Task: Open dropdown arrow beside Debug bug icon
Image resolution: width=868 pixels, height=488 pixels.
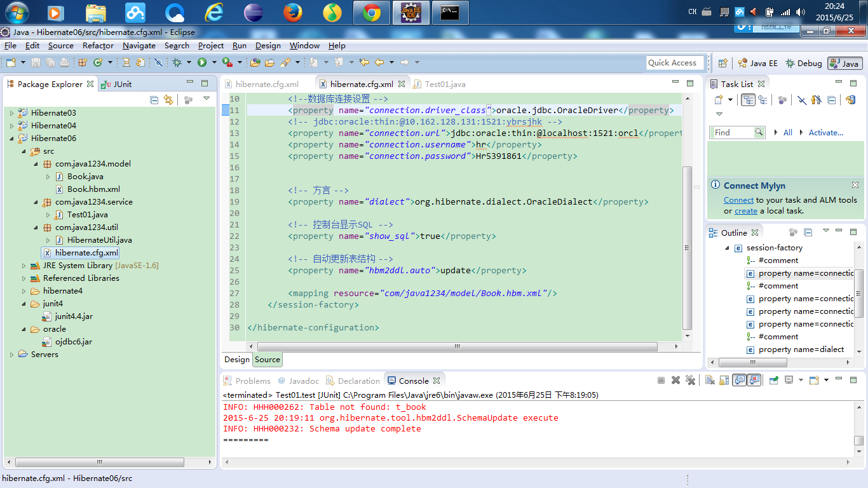Action: pos(189,62)
